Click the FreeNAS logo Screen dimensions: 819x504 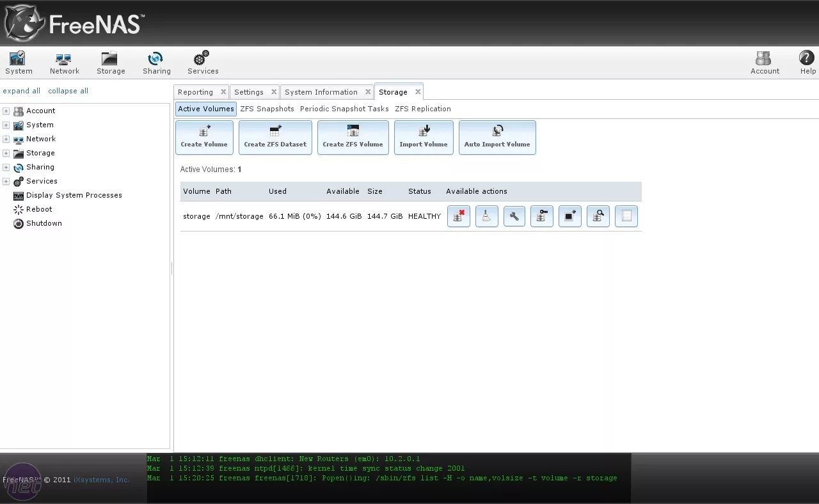click(74, 23)
